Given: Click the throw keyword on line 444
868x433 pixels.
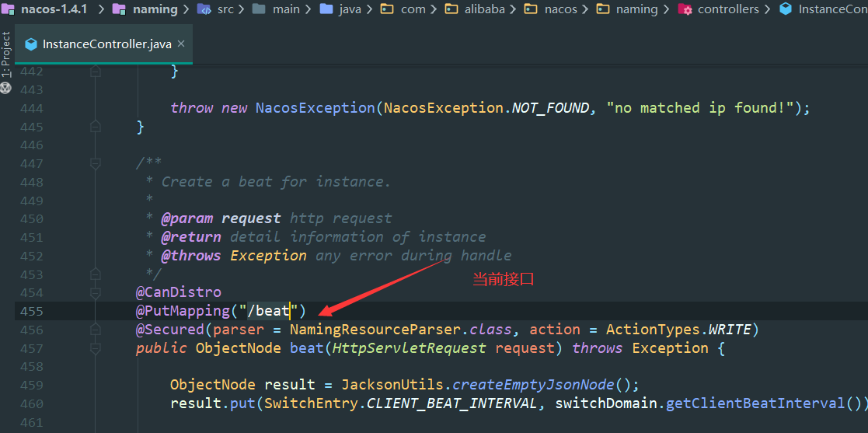Looking at the screenshot, I should 191,108.
